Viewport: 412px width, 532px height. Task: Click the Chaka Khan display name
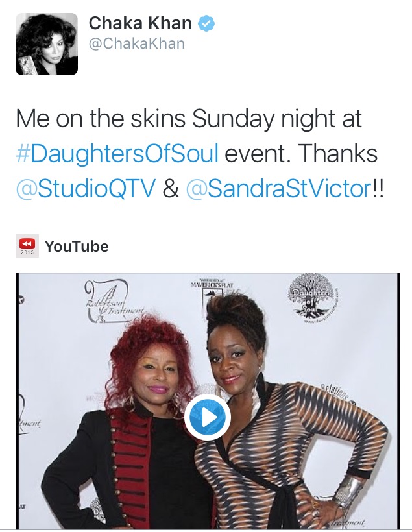pos(140,23)
